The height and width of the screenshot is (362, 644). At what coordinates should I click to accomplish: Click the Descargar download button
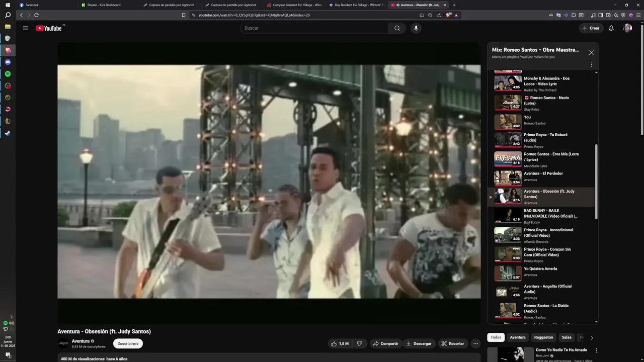[x=419, y=343]
